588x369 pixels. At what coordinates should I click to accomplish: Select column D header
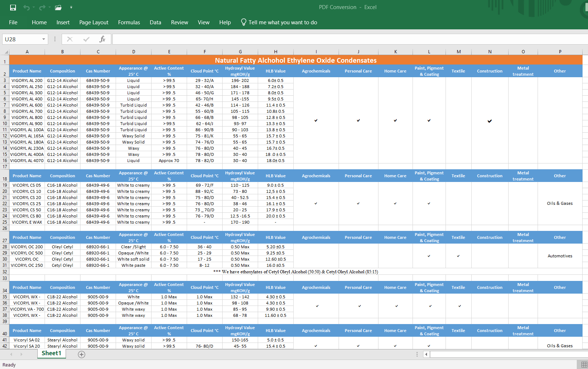point(134,52)
